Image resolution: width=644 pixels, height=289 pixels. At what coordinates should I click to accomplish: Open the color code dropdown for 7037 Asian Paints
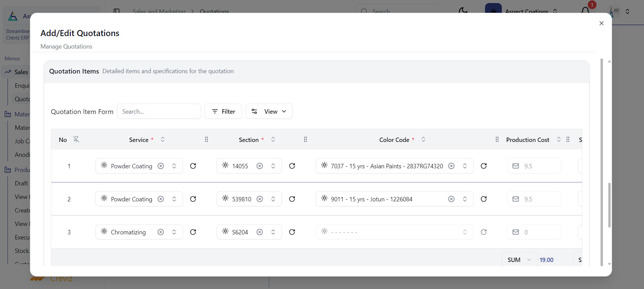coord(465,166)
